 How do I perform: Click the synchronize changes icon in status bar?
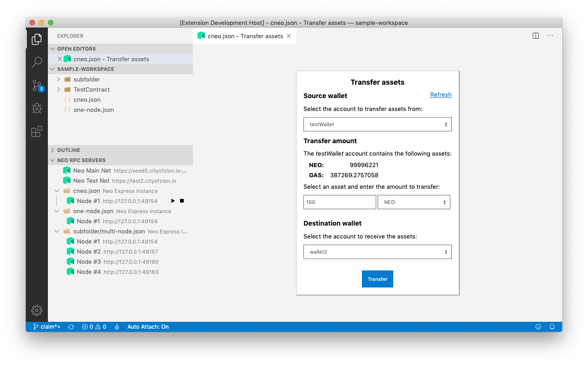tap(71, 327)
